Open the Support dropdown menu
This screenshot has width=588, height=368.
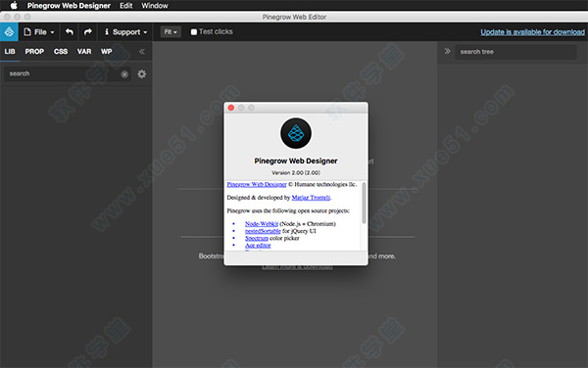coord(125,32)
